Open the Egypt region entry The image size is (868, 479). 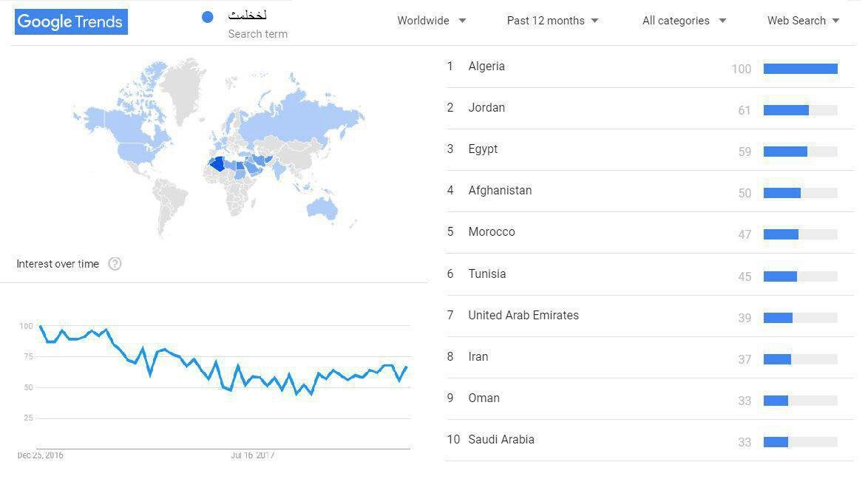[483, 149]
